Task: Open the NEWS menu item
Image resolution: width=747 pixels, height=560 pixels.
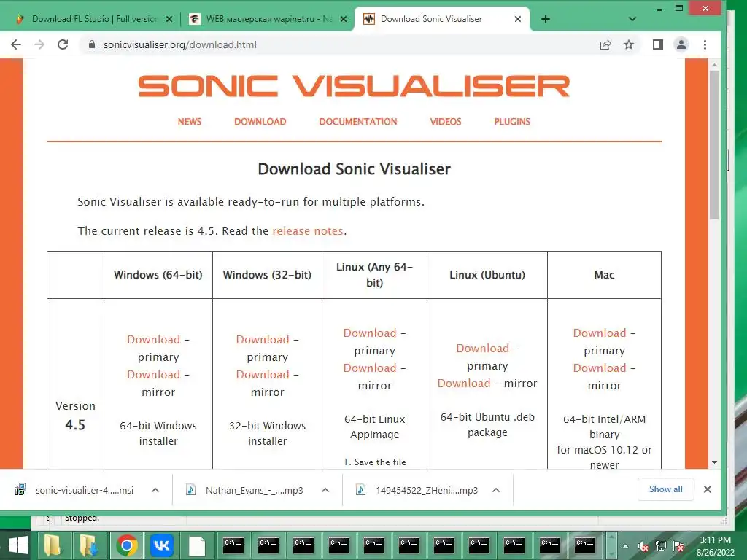Action: 190,122
